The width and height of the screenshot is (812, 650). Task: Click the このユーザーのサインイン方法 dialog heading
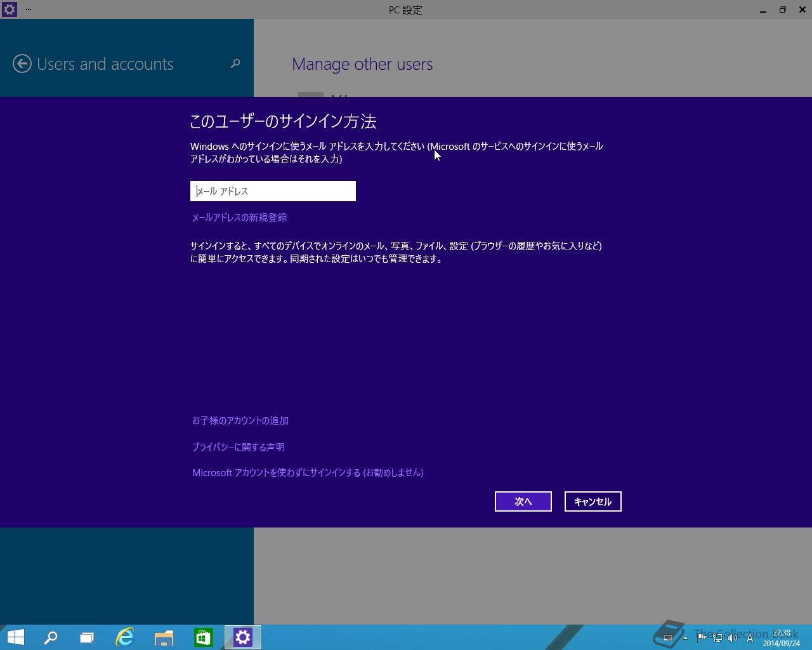pyautogui.click(x=284, y=121)
